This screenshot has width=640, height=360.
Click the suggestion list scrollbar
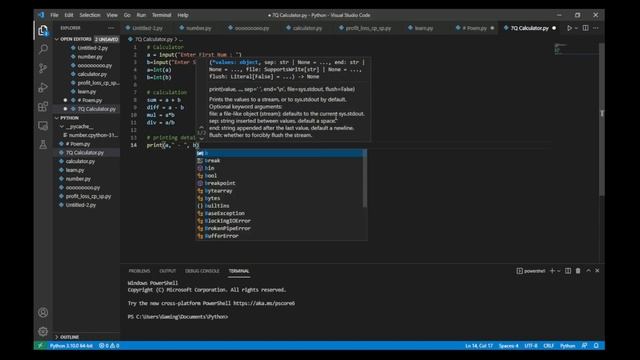click(x=364, y=178)
